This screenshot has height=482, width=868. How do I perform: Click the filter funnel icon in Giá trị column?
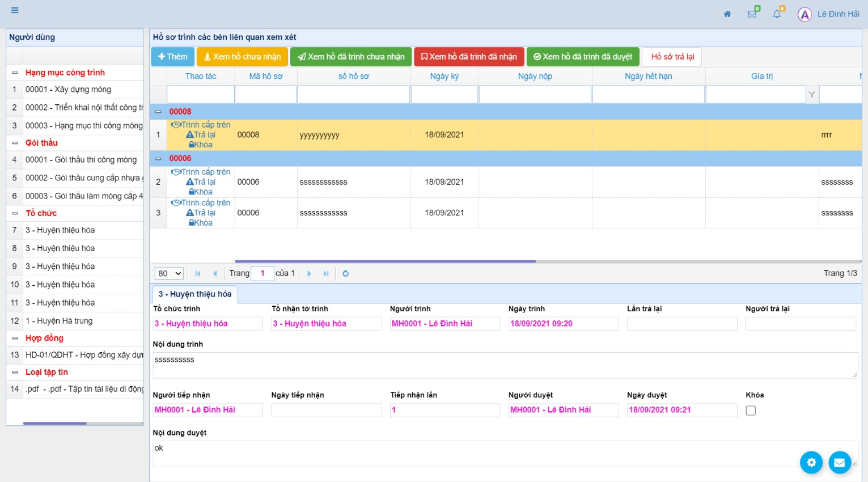pyautogui.click(x=811, y=95)
